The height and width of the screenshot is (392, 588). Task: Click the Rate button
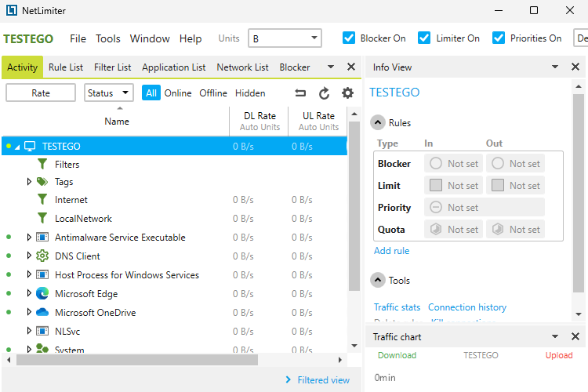coord(41,93)
